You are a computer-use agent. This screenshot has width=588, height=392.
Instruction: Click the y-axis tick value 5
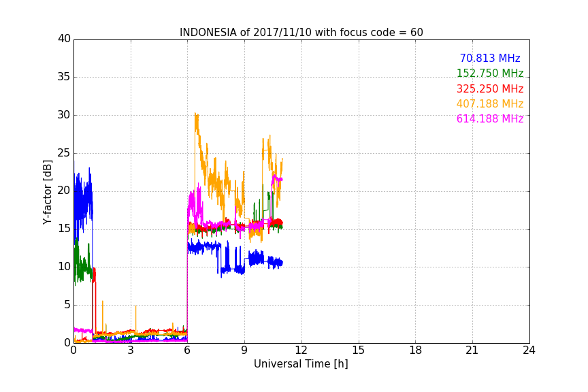(x=67, y=305)
